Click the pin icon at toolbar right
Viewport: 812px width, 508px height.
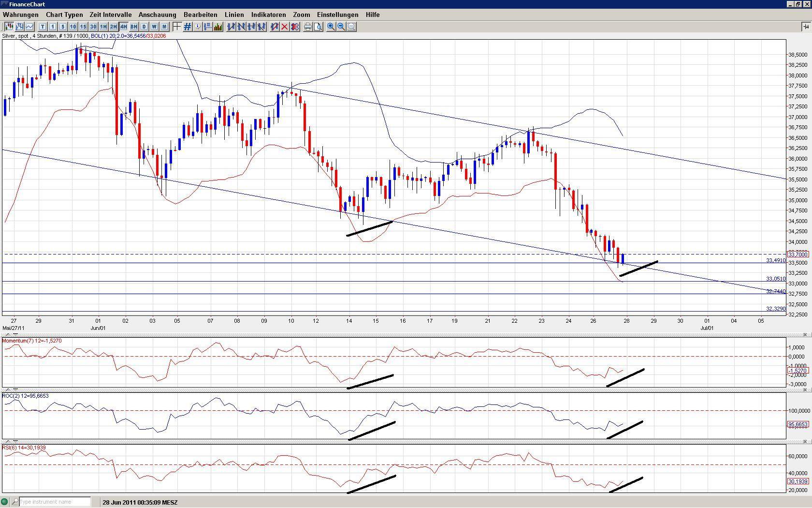806,27
